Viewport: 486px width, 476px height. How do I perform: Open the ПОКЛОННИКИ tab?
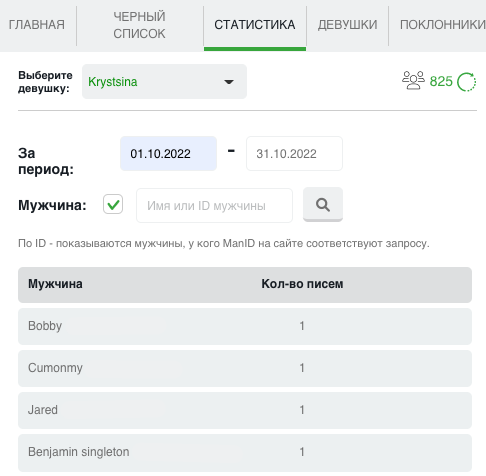tap(442, 25)
